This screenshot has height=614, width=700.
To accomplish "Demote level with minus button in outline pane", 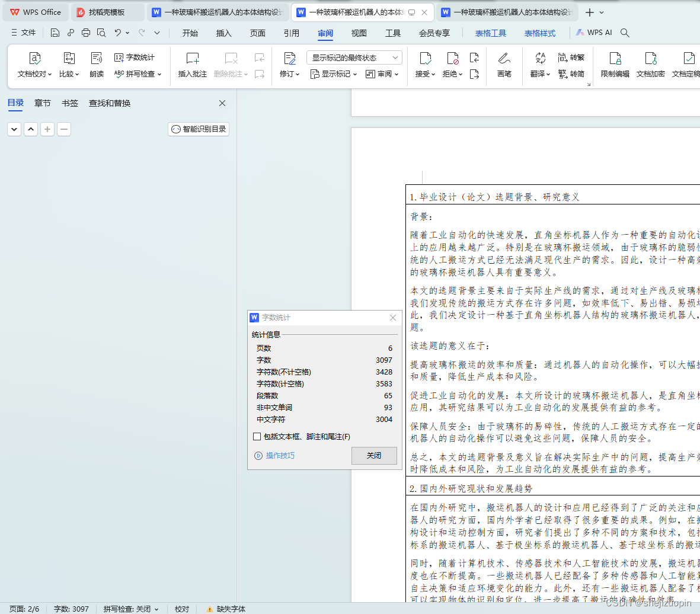I will [64, 129].
